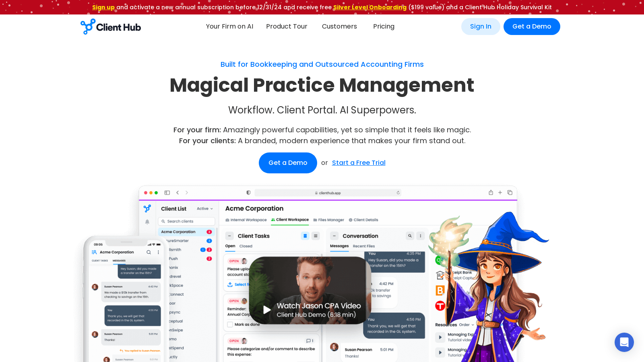
Task: Select Acme Corporation in the client list
Action: coord(186,232)
